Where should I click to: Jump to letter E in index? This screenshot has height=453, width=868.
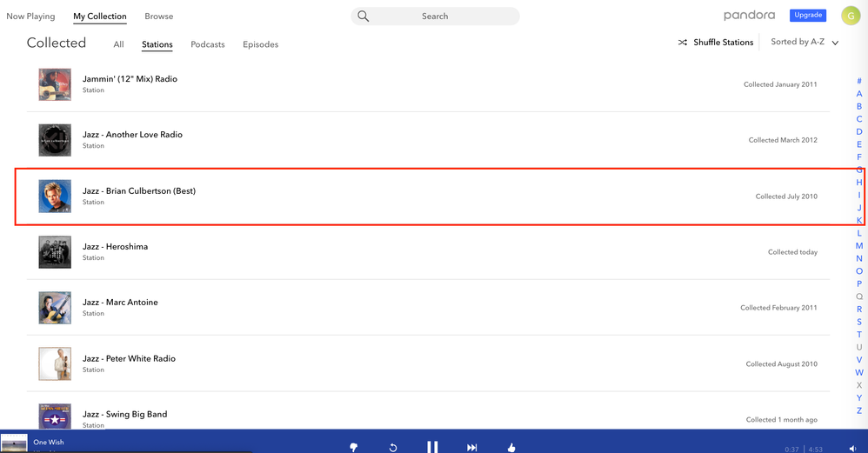pyautogui.click(x=859, y=144)
